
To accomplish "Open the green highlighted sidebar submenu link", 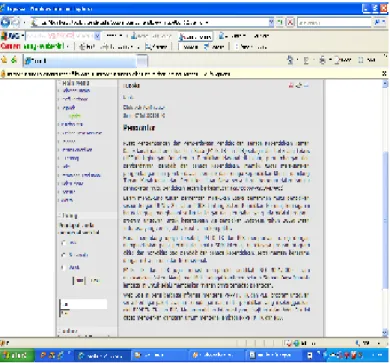I will pos(74,116).
